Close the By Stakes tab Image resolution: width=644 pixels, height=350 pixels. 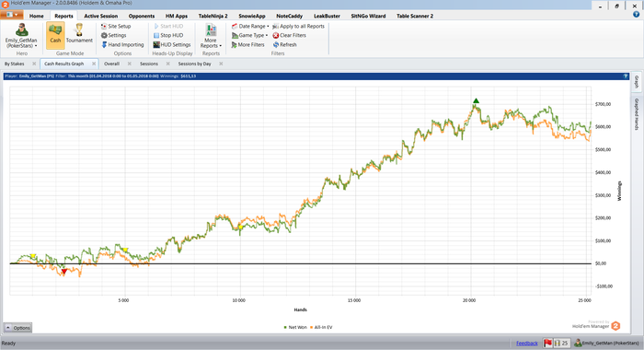click(x=34, y=64)
